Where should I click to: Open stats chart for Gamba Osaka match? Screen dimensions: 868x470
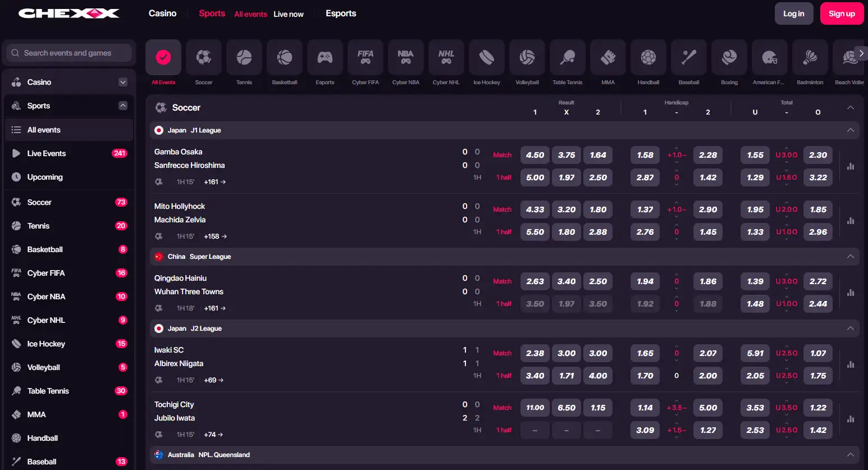pos(851,166)
